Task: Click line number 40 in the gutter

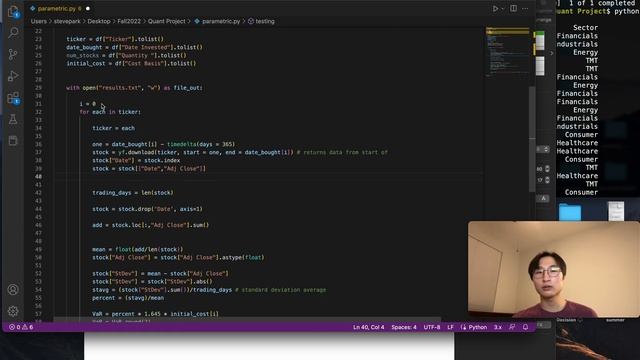Action: 38,177
